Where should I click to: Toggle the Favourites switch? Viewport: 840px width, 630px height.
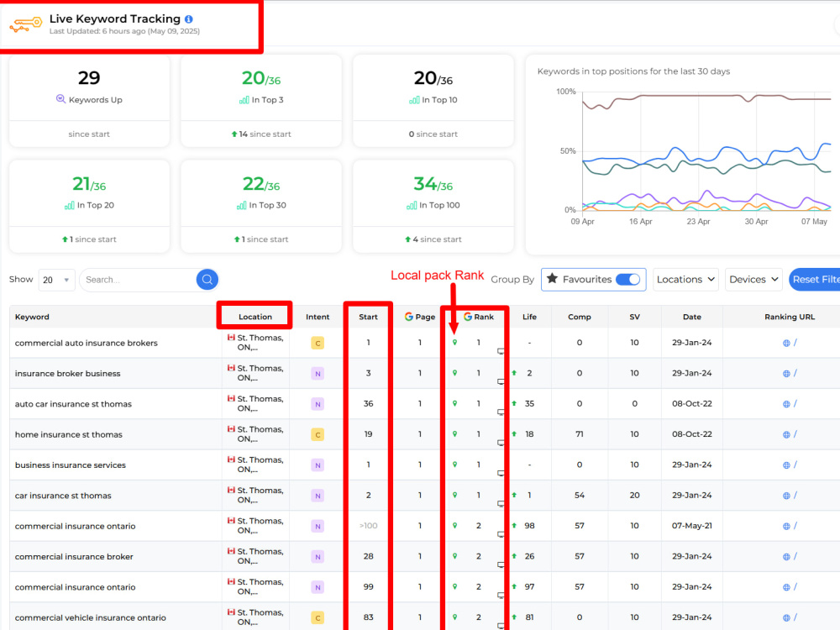(627, 279)
